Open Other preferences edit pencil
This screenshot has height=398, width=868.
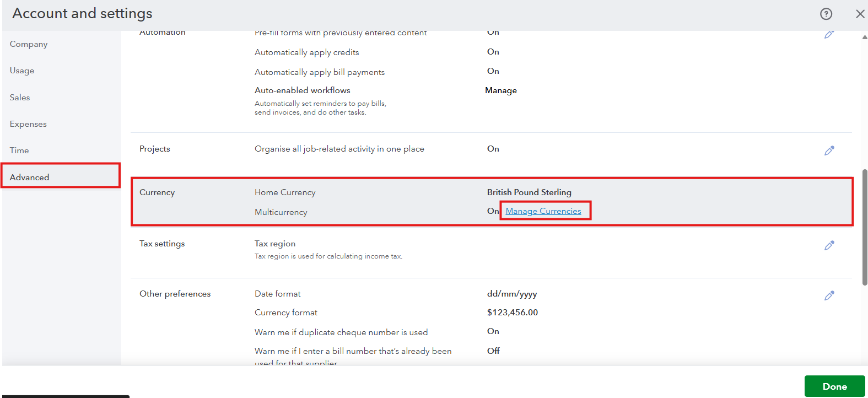829,295
